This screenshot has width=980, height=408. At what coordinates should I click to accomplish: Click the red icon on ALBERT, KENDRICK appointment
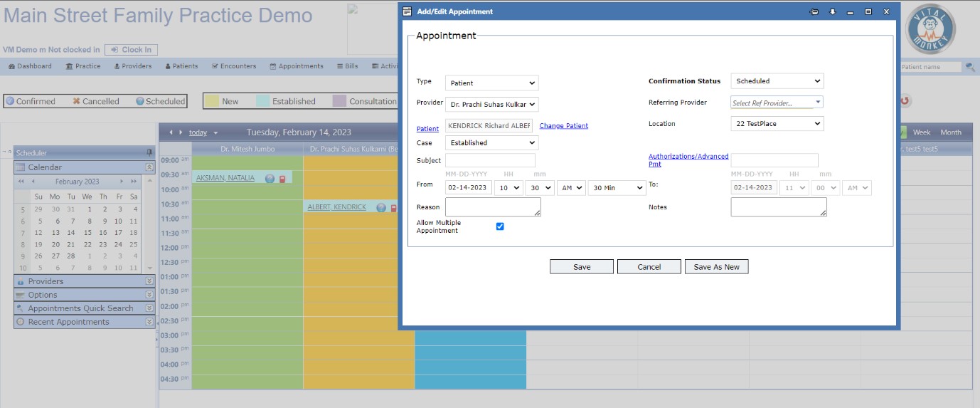pos(393,208)
